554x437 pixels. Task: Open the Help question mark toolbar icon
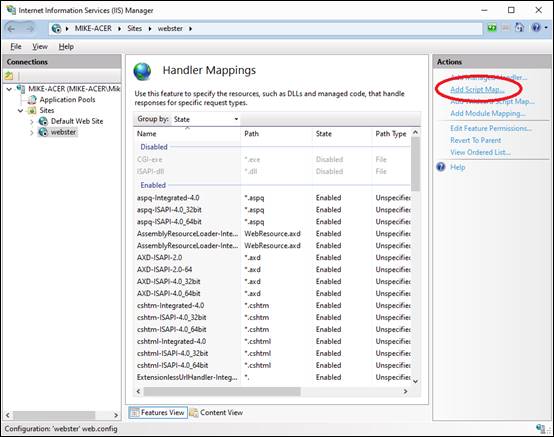(x=536, y=28)
